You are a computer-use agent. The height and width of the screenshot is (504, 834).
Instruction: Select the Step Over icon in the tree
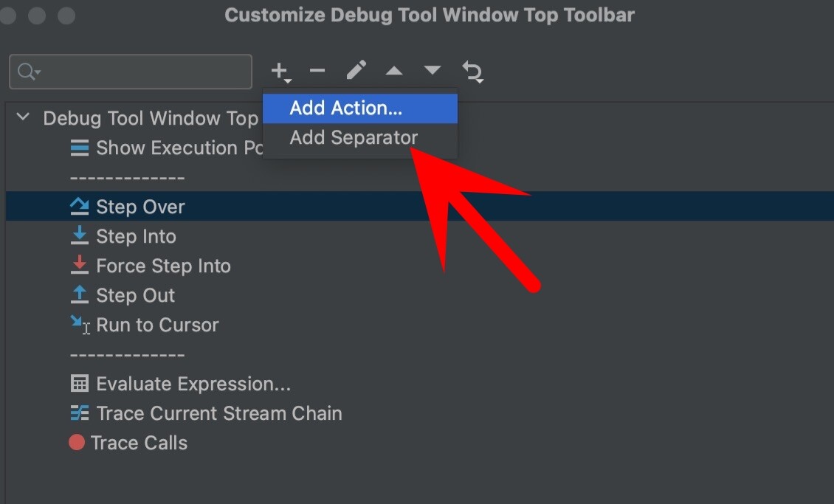coord(78,207)
